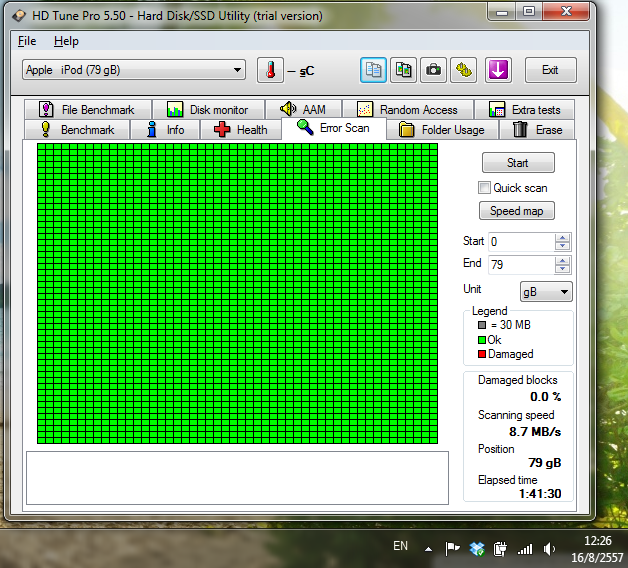
Task: Open Dropbox from the system tray
Action: click(477, 548)
